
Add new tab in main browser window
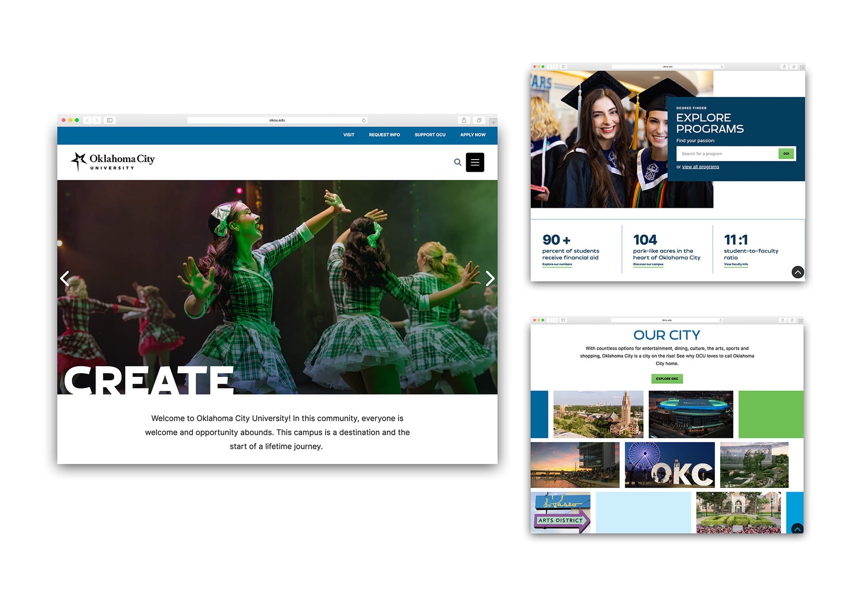[x=493, y=122]
